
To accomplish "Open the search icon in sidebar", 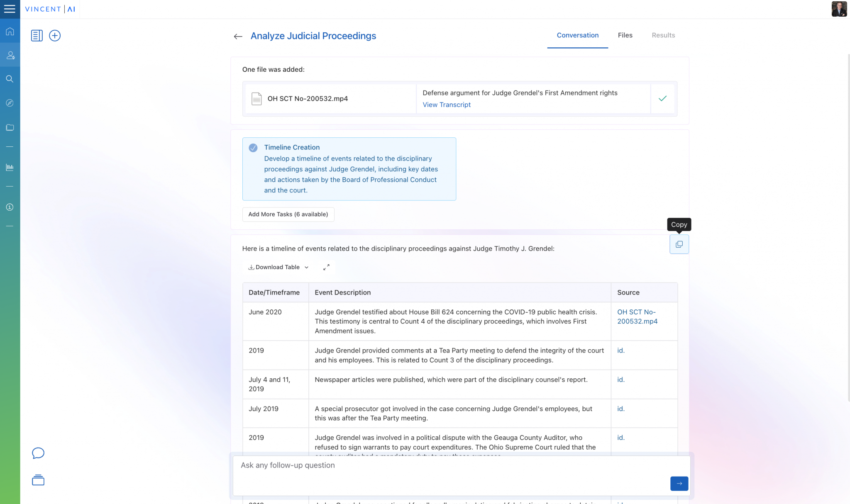I will point(10,79).
